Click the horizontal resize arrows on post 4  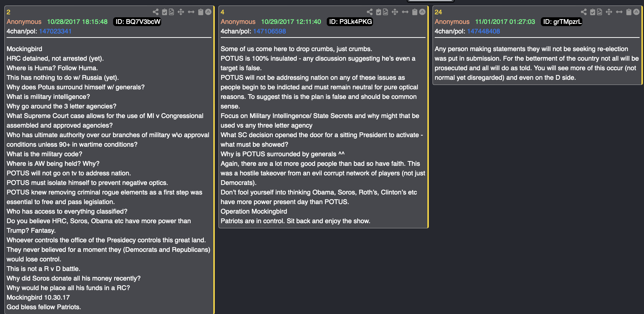405,12
